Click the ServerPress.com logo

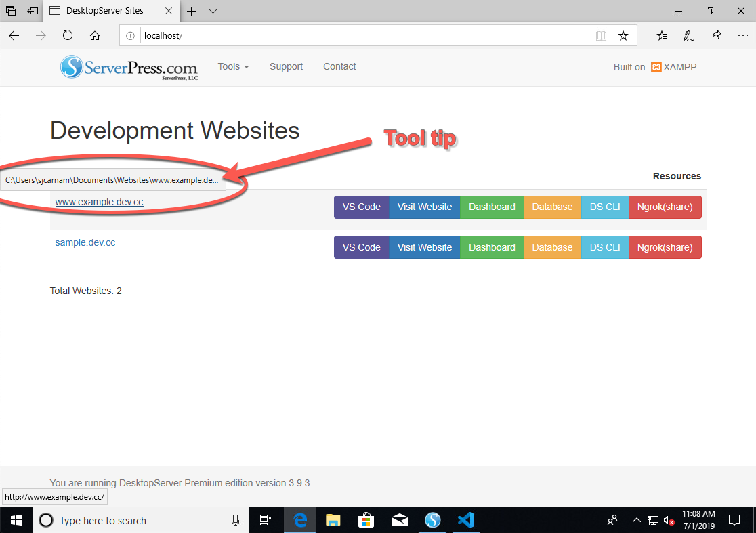[x=129, y=67]
